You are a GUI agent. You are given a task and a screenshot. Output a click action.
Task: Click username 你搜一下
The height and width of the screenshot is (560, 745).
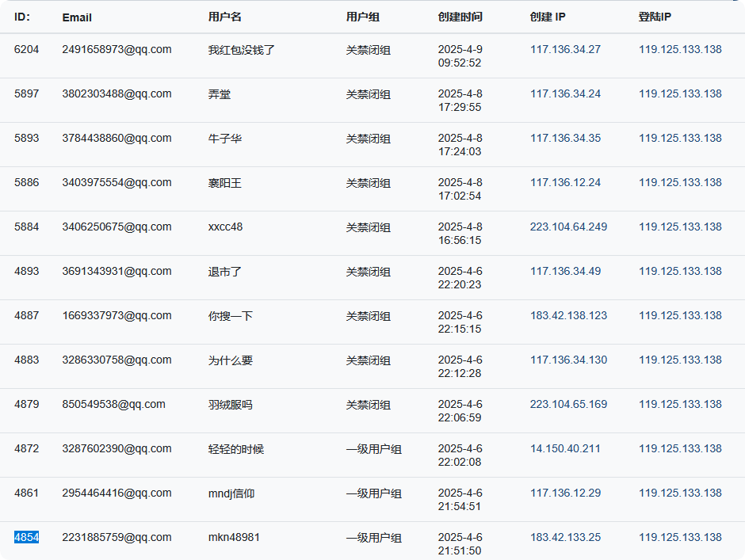[x=231, y=316]
